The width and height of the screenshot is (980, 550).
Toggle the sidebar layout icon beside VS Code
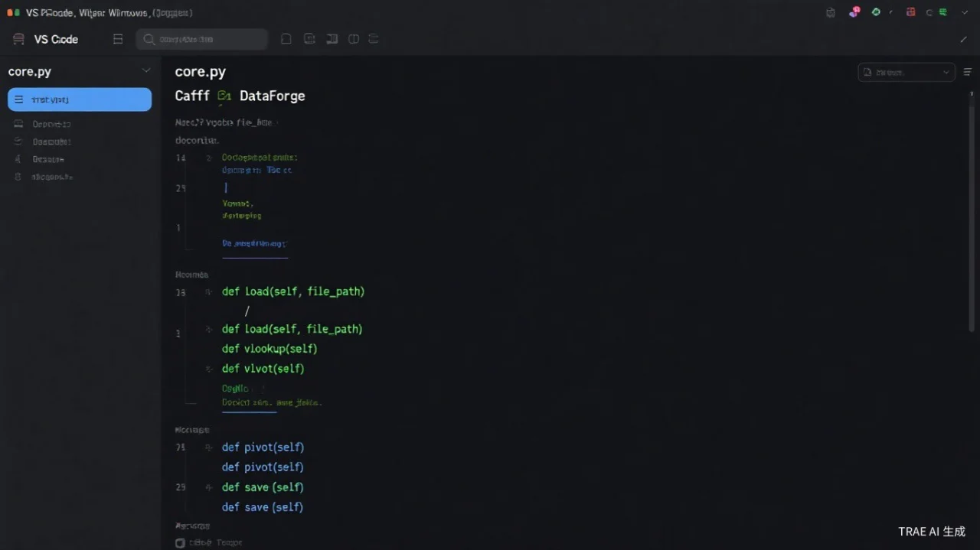coord(118,39)
